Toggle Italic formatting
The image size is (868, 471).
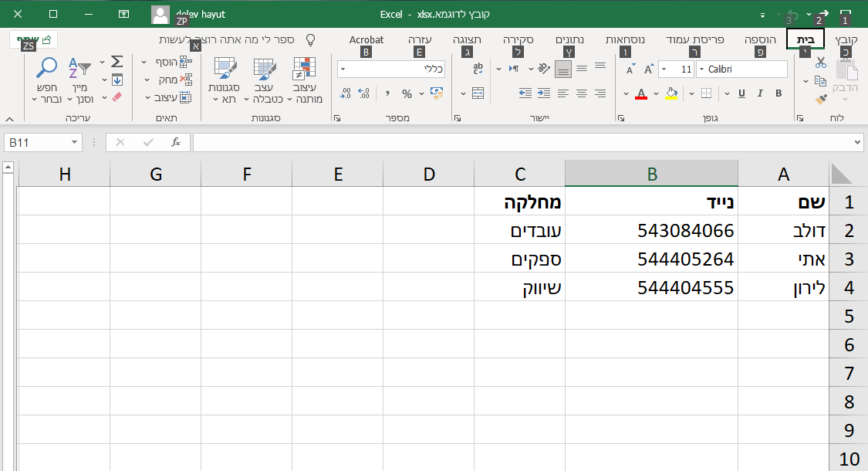tap(760, 93)
